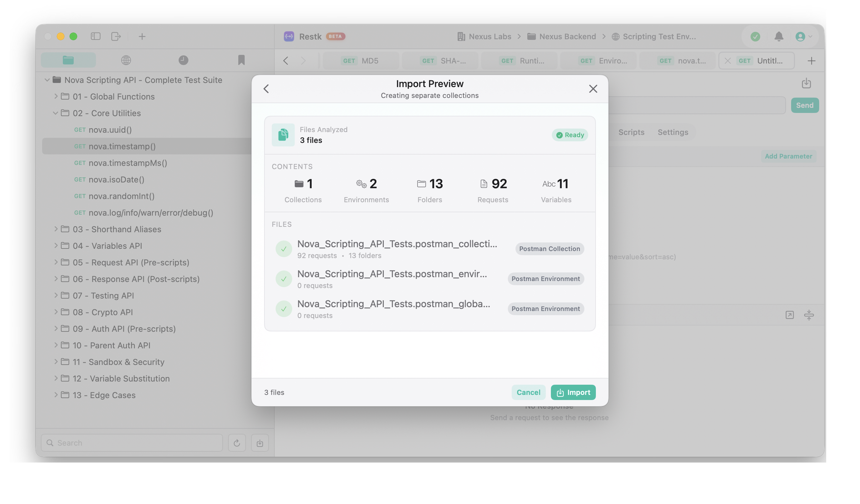Cancel the import
The height and width of the screenshot is (504, 860).
[x=528, y=392]
